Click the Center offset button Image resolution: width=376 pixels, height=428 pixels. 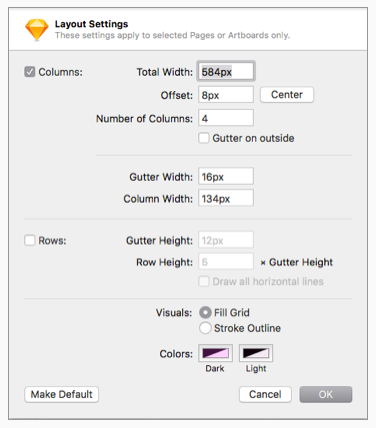(x=287, y=95)
